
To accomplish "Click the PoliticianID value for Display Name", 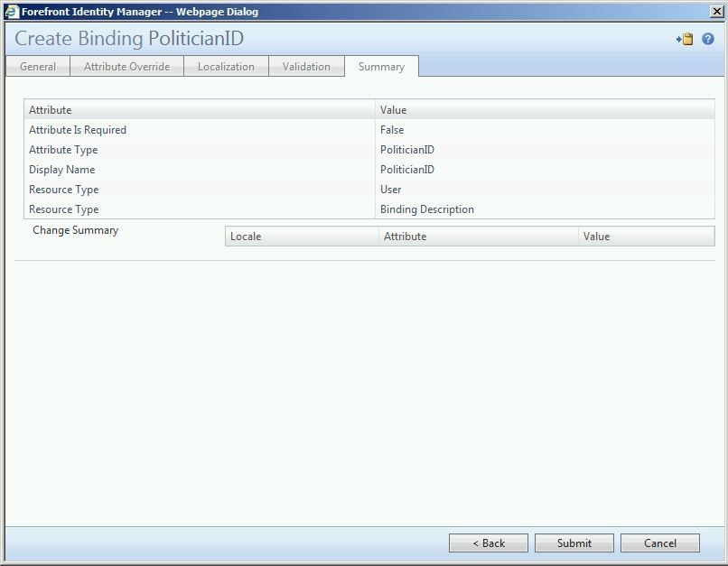I will pyautogui.click(x=407, y=170).
